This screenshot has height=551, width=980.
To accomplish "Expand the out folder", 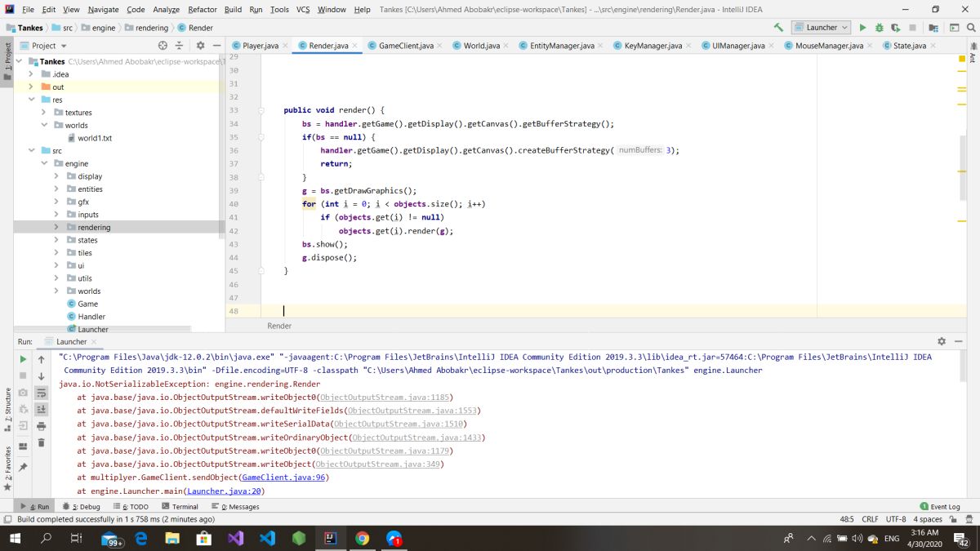I will (31, 87).
